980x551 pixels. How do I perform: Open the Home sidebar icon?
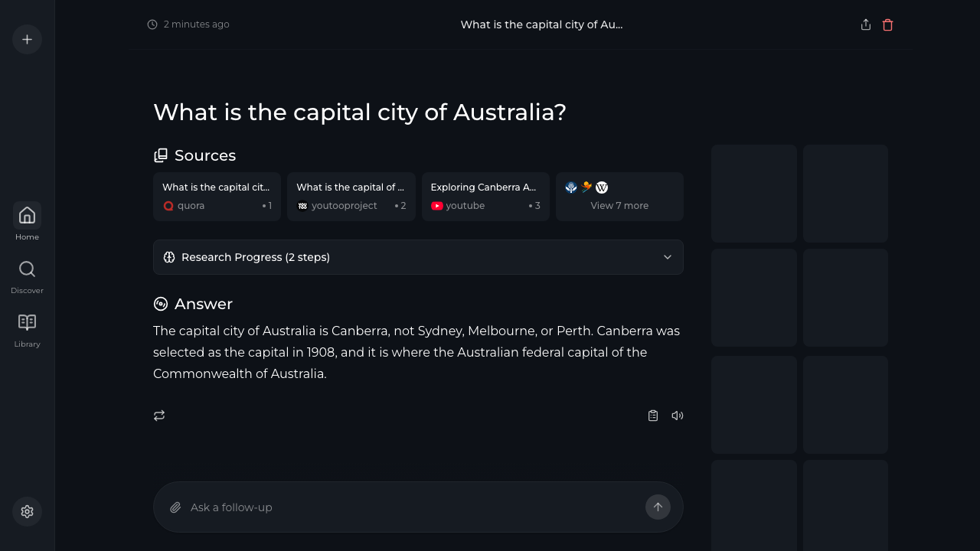(27, 215)
